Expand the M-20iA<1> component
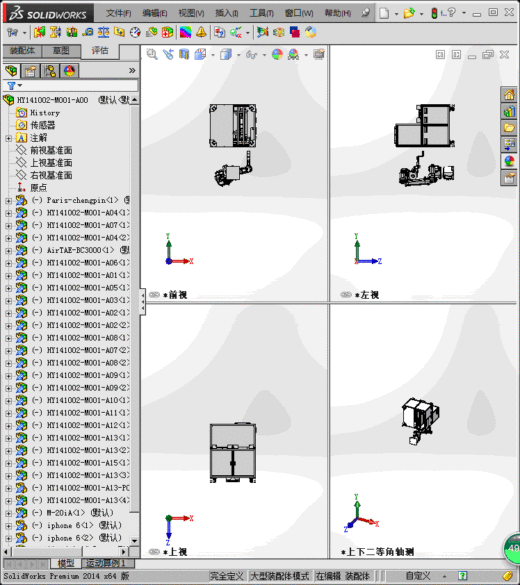 [x=9, y=513]
